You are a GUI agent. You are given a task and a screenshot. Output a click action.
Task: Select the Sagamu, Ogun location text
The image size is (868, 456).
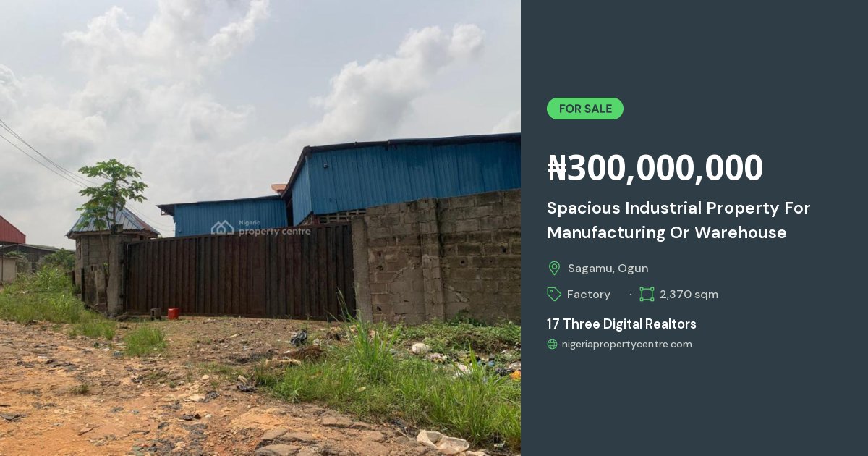coord(608,269)
